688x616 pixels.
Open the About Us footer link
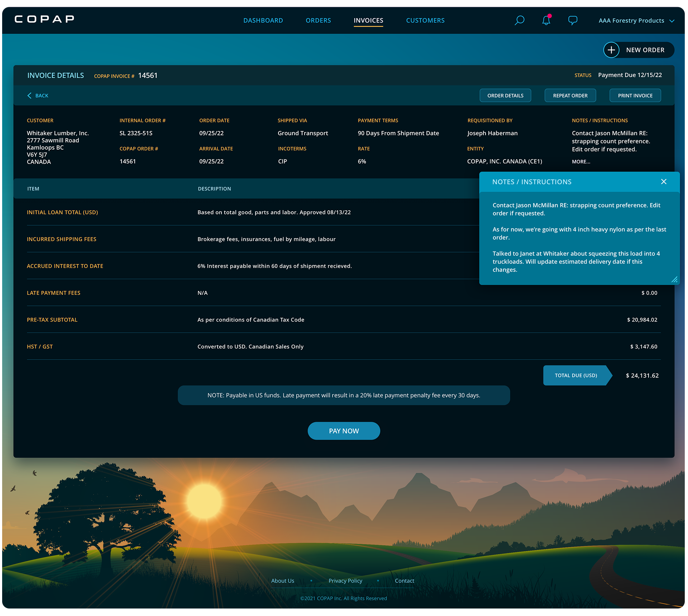pyautogui.click(x=282, y=581)
